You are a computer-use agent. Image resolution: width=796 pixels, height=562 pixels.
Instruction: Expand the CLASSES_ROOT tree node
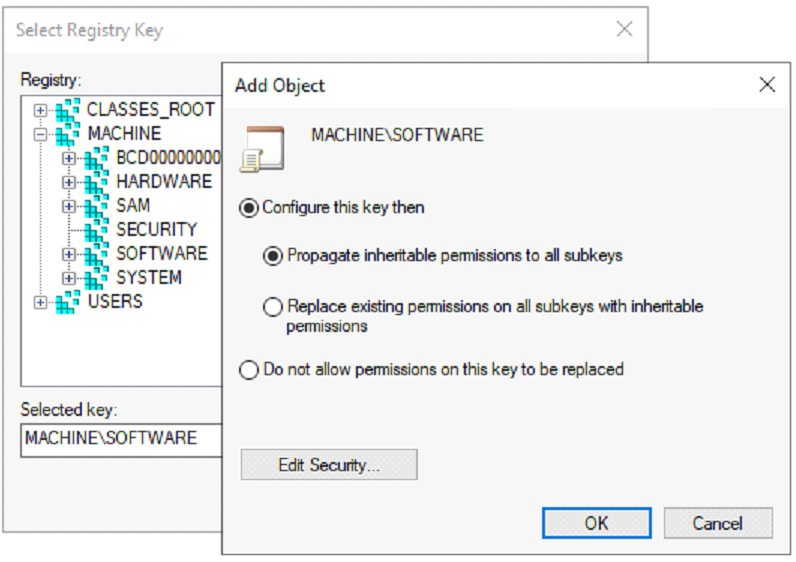[40, 110]
